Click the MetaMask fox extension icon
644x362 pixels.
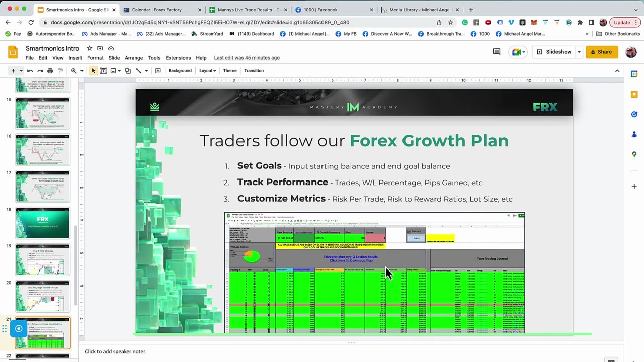pyautogui.click(x=534, y=22)
